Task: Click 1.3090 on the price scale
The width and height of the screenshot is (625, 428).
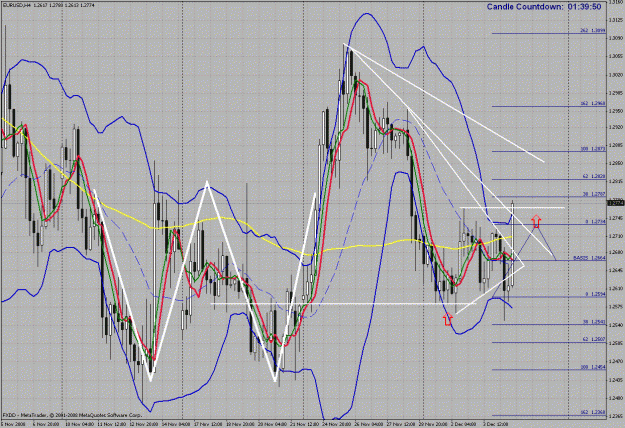Action: [615, 38]
